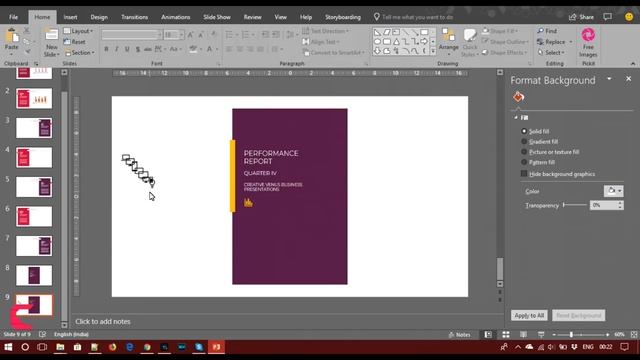Click the Tell me what you want to do box
The width and height of the screenshot is (640, 360).
(418, 17)
